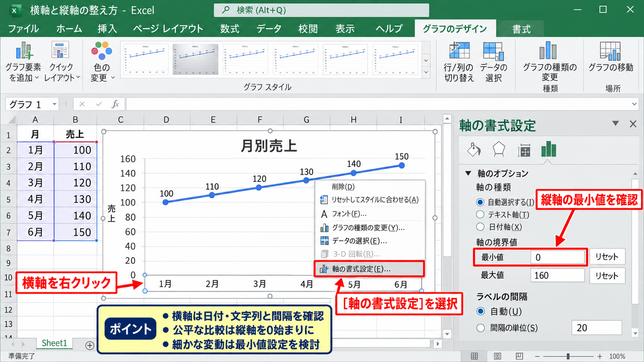Switch to page layout view icon
Image resolution: width=644 pixels, height=362 pixels.
pyautogui.click(x=497, y=356)
